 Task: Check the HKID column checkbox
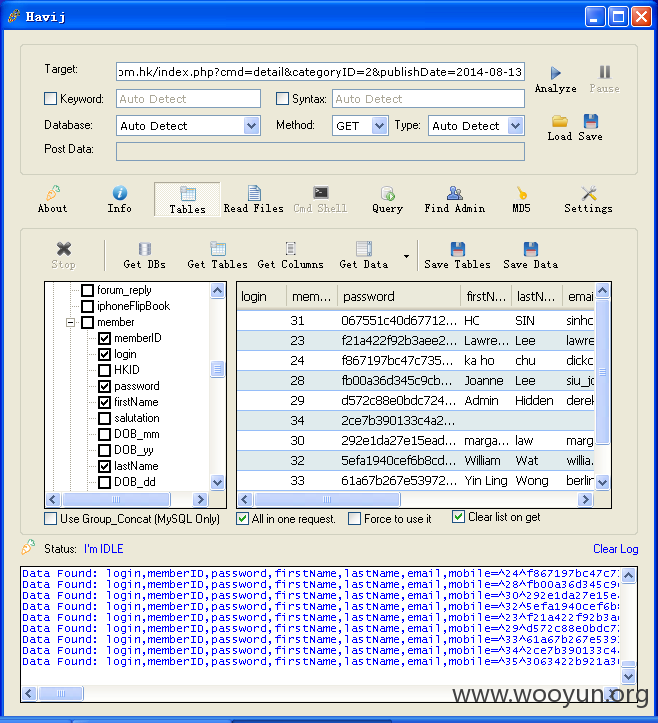pyautogui.click(x=105, y=370)
